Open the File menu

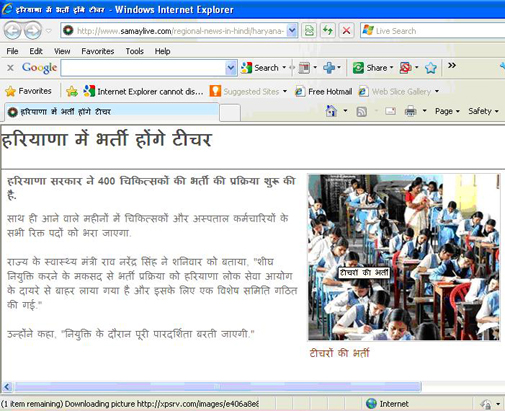click(12, 51)
